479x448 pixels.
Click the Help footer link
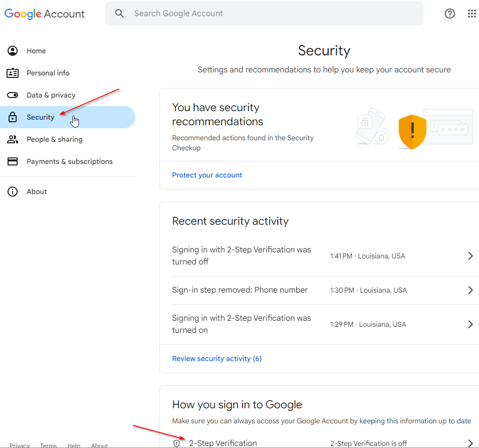[73, 445]
